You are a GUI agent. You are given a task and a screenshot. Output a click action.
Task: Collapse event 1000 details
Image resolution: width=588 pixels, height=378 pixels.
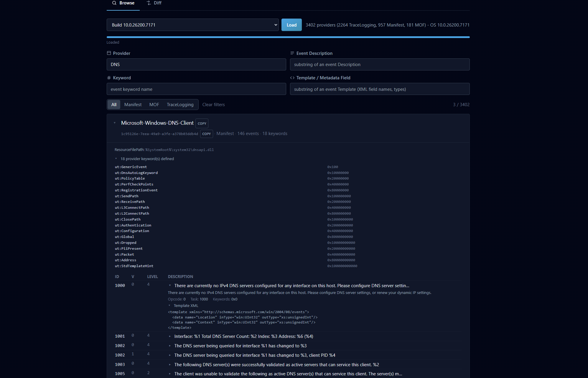point(170,285)
